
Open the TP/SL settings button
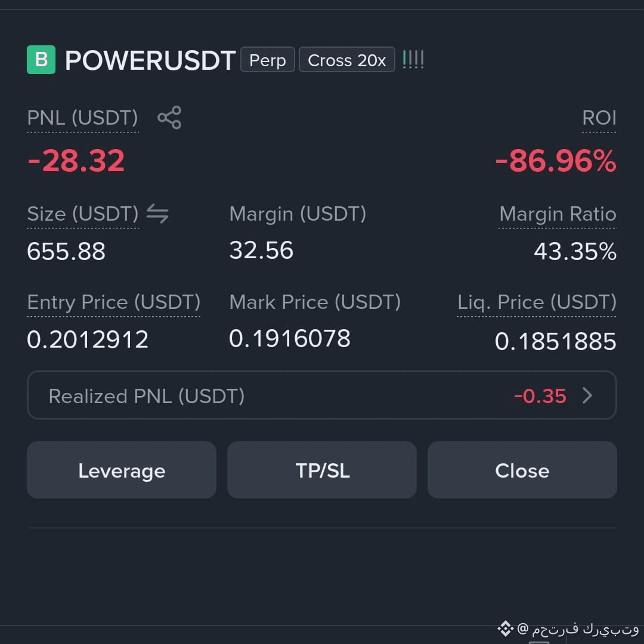click(322, 470)
